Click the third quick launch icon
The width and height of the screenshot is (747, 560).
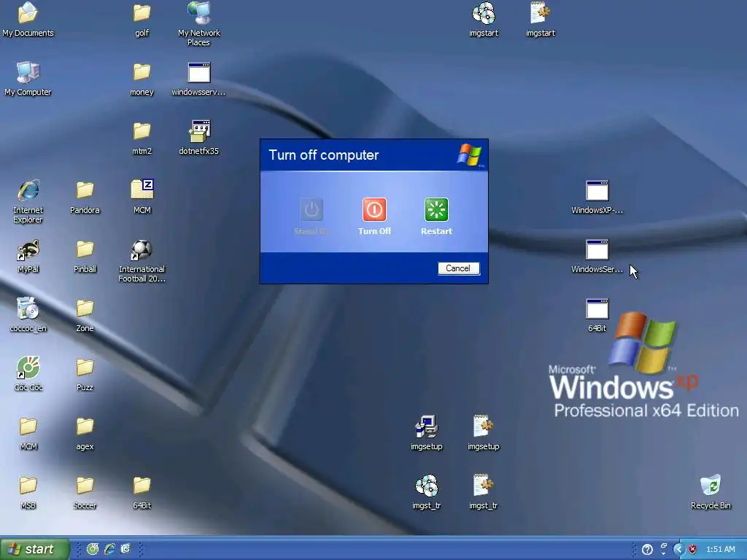[x=125, y=549]
